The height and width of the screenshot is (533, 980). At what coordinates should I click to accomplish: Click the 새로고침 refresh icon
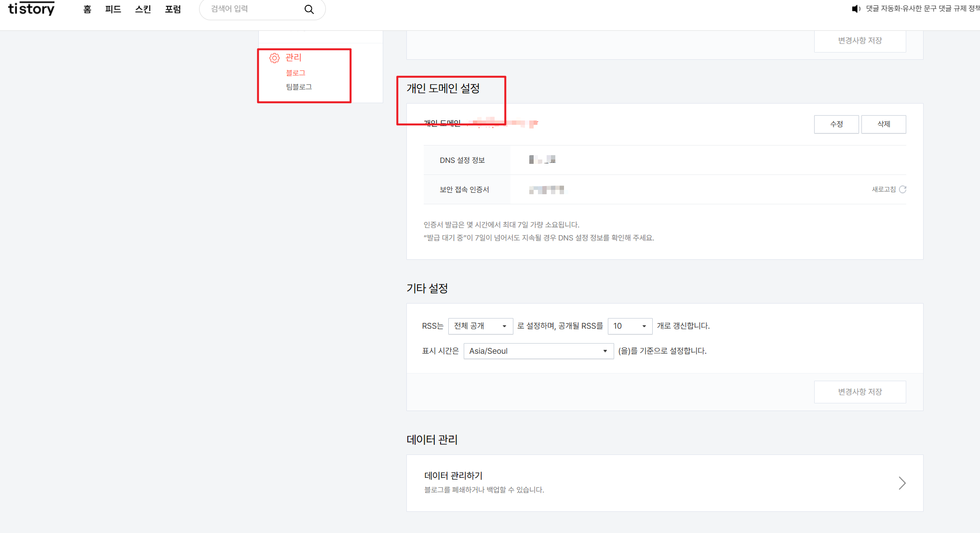pos(903,189)
